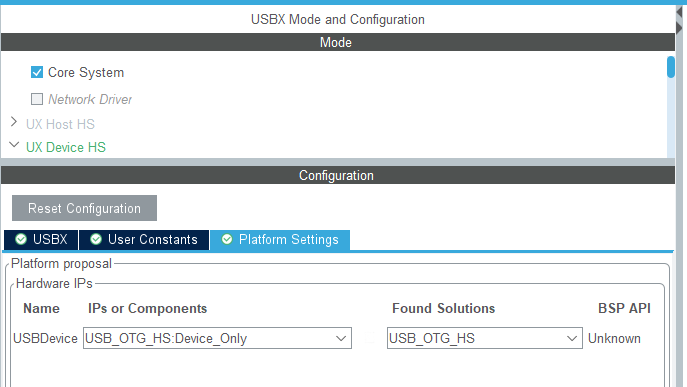Switch to the User Constants tab

tap(144, 240)
